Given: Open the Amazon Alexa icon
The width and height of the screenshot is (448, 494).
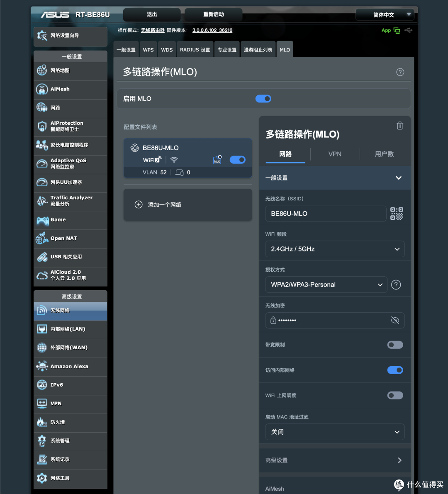Looking at the screenshot, I should tap(42, 366).
